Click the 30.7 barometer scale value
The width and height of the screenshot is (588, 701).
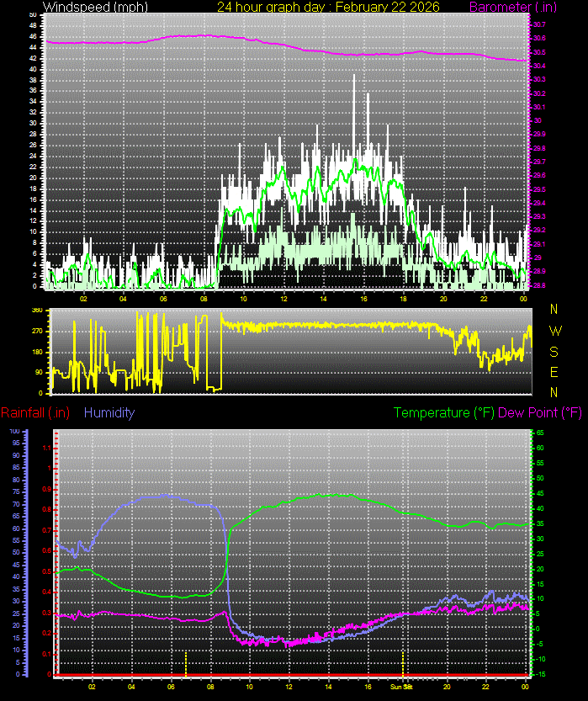click(539, 24)
